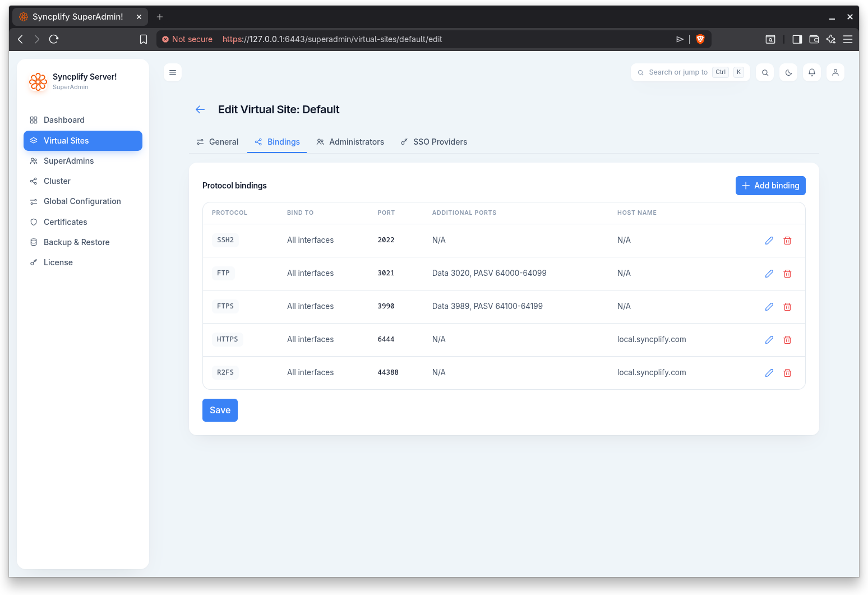Toggle dark mode moon icon

click(x=788, y=72)
